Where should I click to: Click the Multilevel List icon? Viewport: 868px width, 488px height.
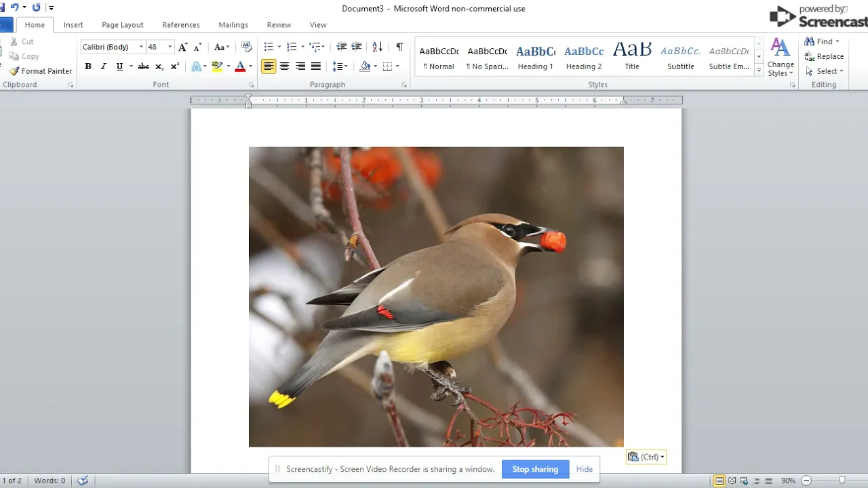[x=315, y=47]
